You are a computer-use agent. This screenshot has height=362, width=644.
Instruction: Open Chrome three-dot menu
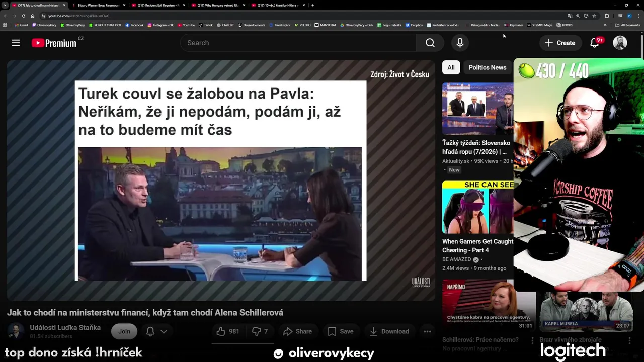637,16
